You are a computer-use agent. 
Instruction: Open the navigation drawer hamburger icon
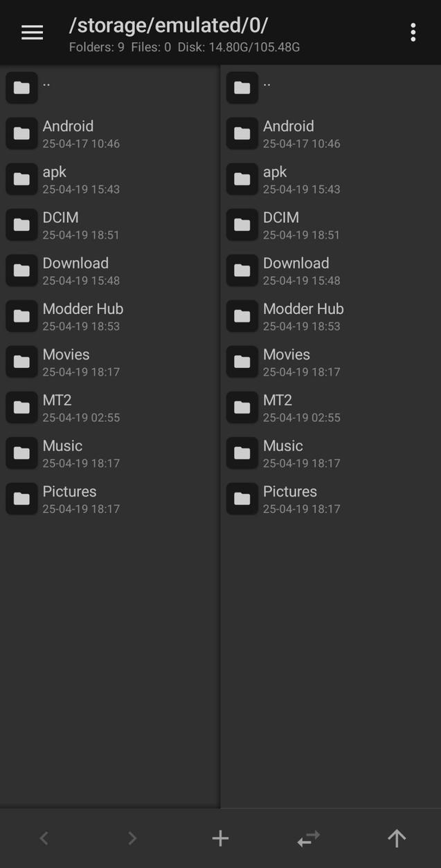coord(32,32)
